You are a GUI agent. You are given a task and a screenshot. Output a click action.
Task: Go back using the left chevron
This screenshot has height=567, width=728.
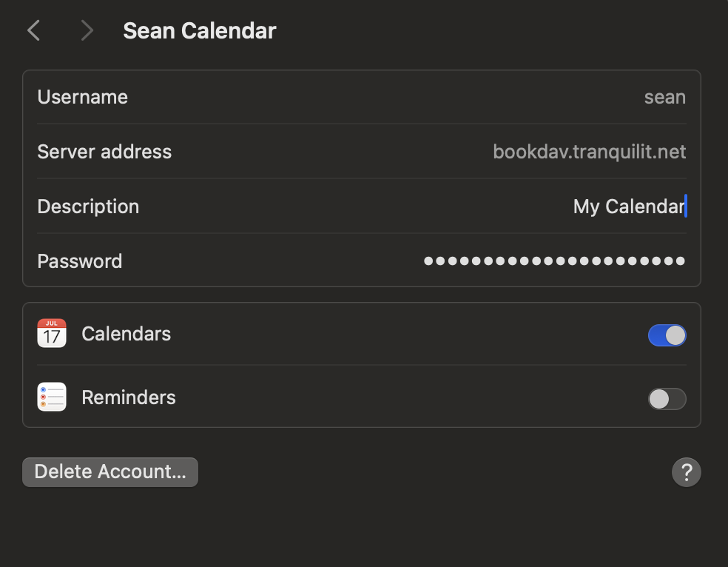[x=34, y=30]
